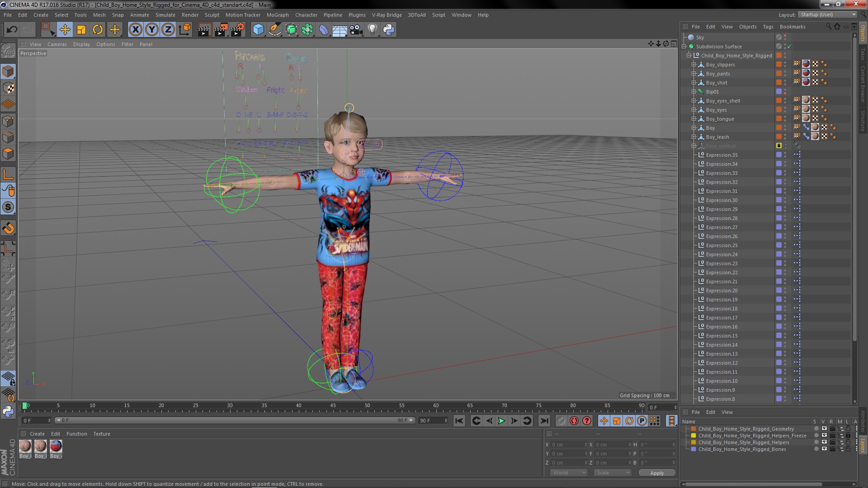Add a Light bulb object
Viewport: 868px width, 488px height.
coord(373,30)
